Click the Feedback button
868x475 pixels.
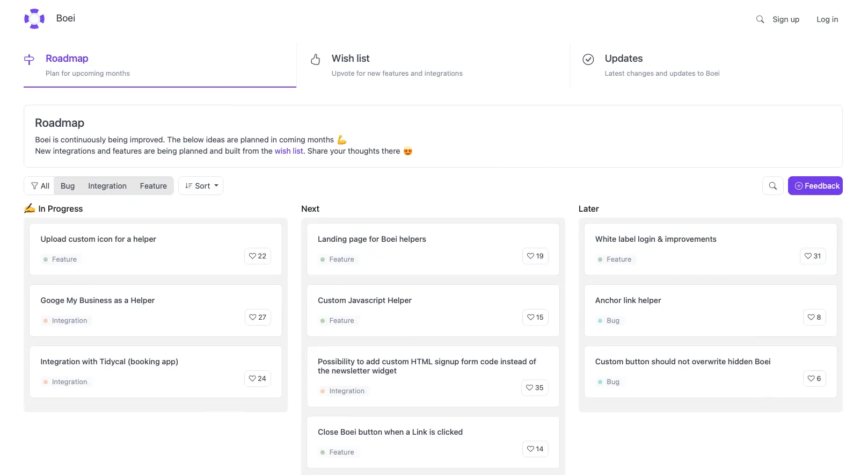pos(815,186)
